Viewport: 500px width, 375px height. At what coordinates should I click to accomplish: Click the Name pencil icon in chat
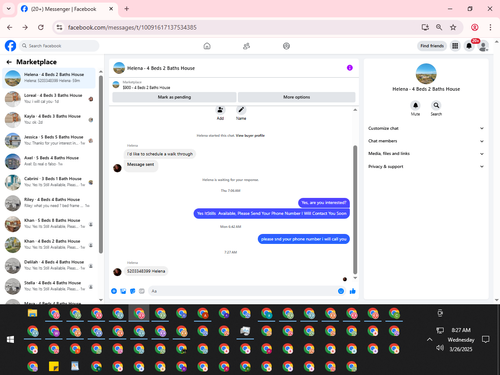pyautogui.click(x=241, y=110)
